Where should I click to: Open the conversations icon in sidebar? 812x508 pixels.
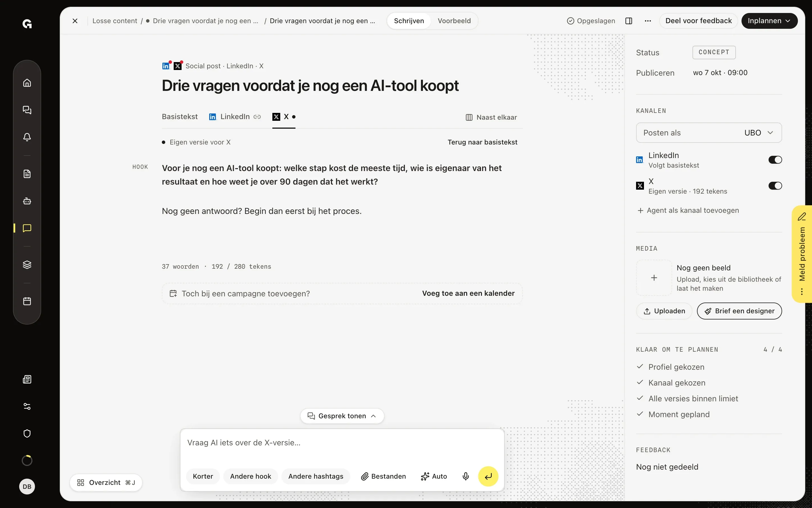[x=27, y=110]
